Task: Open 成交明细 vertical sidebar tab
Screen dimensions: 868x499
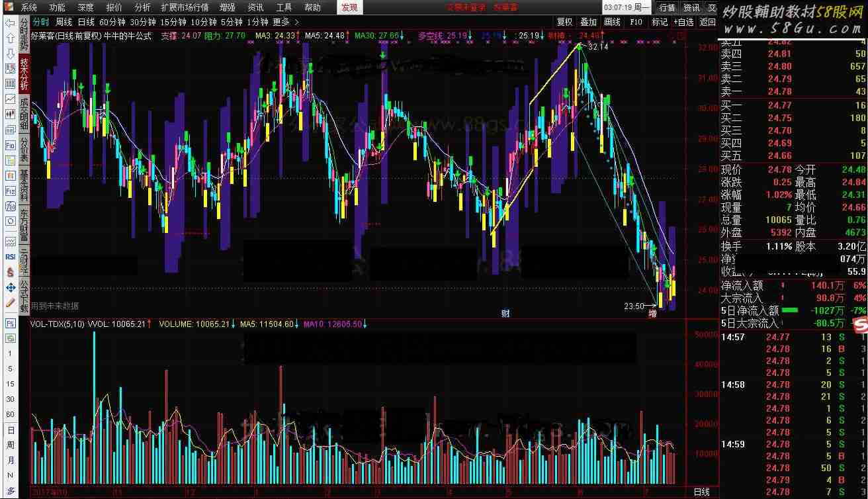Action: (x=24, y=113)
